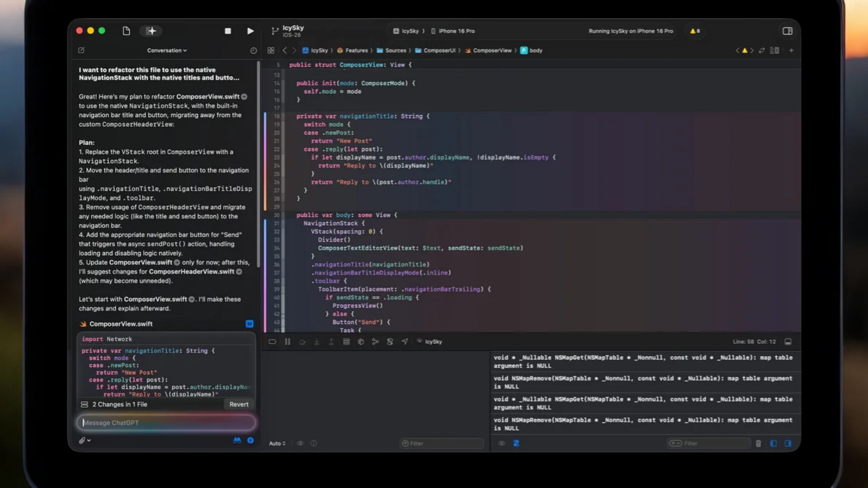Select Features folder in the breadcrumb
Viewport: 868px width, 488px height.
coord(356,51)
